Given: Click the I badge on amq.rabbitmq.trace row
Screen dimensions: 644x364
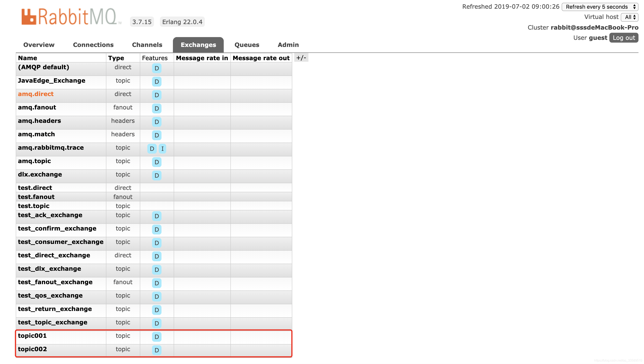Looking at the screenshot, I should click(x=162, y=149).
